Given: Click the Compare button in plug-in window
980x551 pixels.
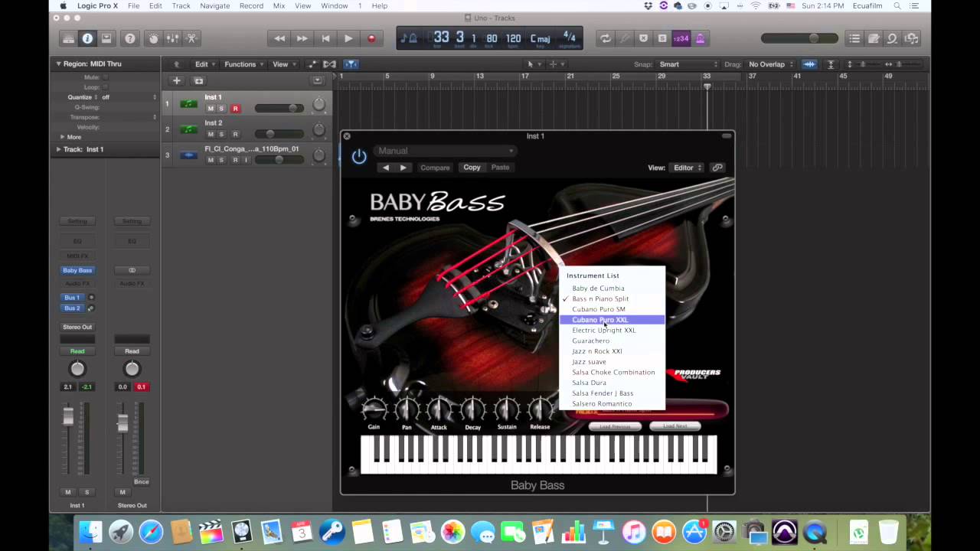Looking at the screenshot, I should coord(435,168).
